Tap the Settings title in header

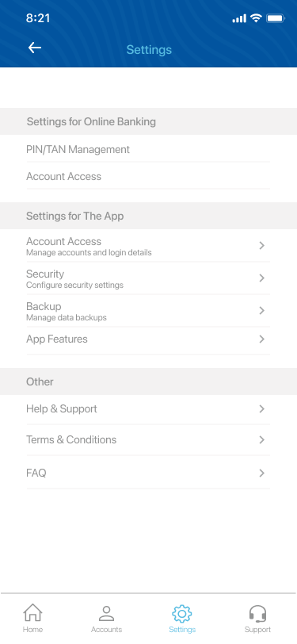click(149, 50)
